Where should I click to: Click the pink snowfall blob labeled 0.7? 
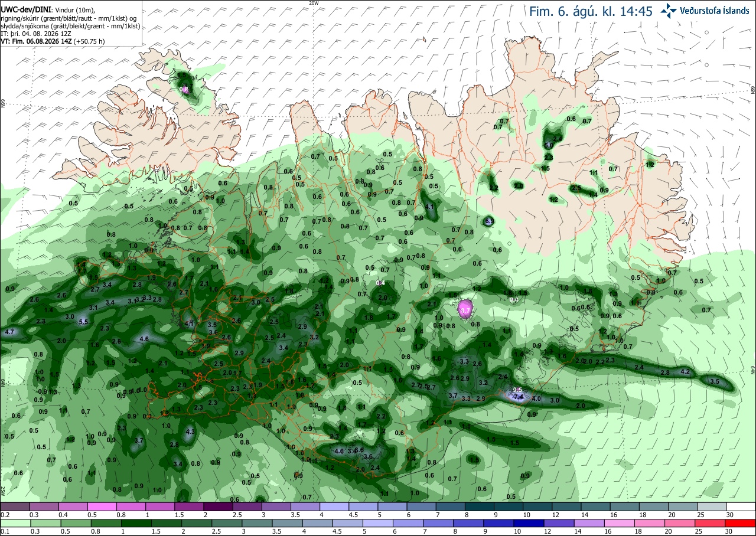[465, 309]
